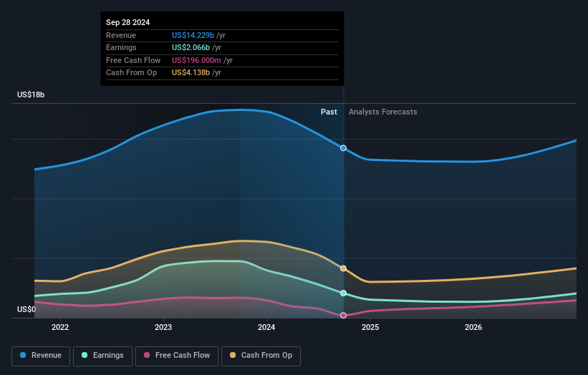Viewport: 588px width, 375px height.
Task: Click the 2022 x-axis label
Action: pyautogui.click(x=60, y=327)
